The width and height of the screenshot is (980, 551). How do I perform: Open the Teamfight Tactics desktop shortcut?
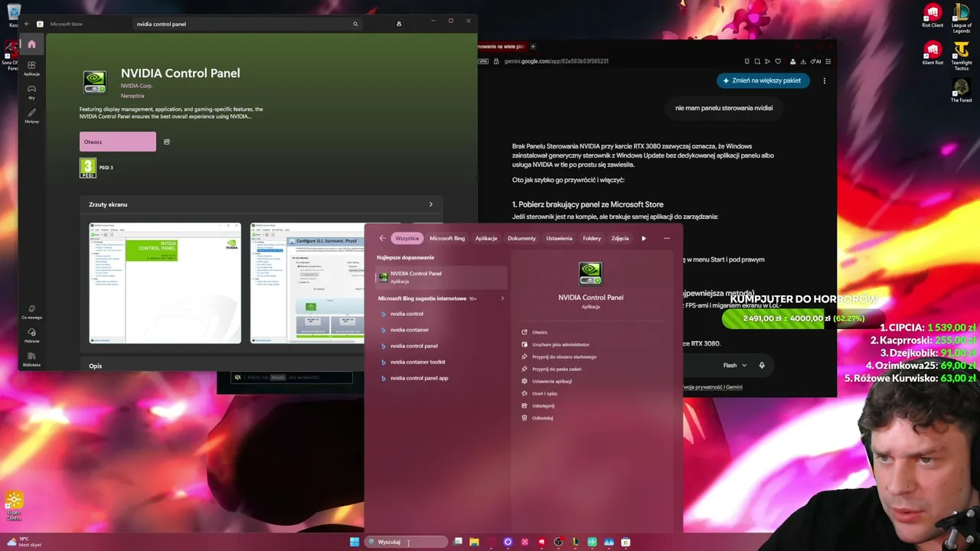coord(962,55)
